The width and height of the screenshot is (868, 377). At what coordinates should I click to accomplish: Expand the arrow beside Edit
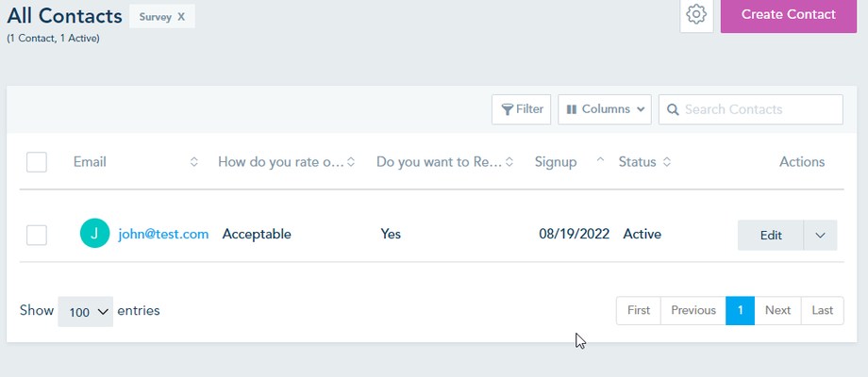[x=820, y=235]
